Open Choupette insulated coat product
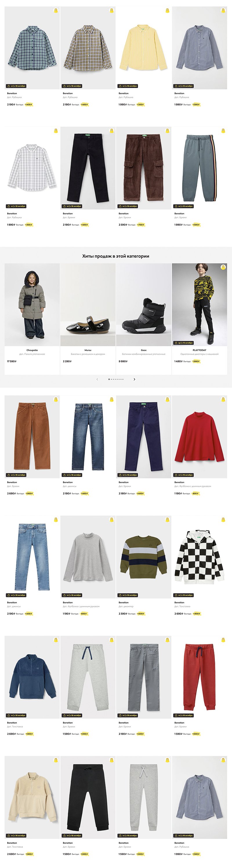The height and width of the screenshot is (868, 232). pyautogui.click(x=32, y=304)
